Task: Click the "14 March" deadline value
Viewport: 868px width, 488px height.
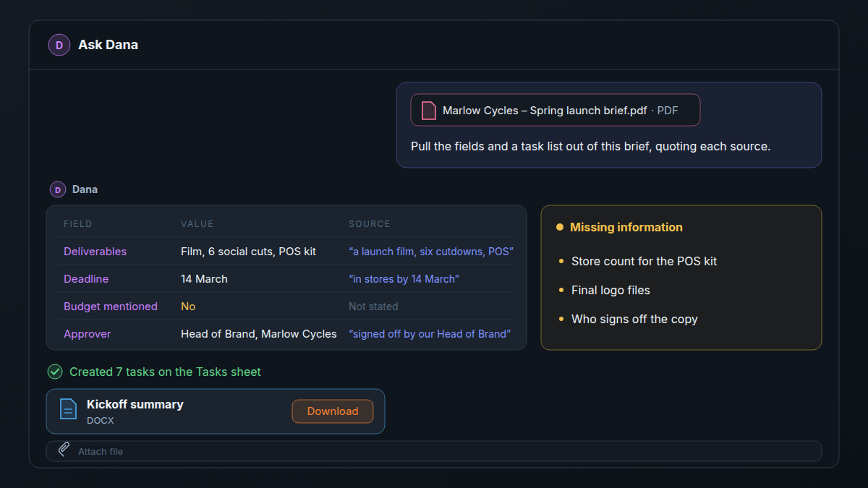Action: [204, 279]
